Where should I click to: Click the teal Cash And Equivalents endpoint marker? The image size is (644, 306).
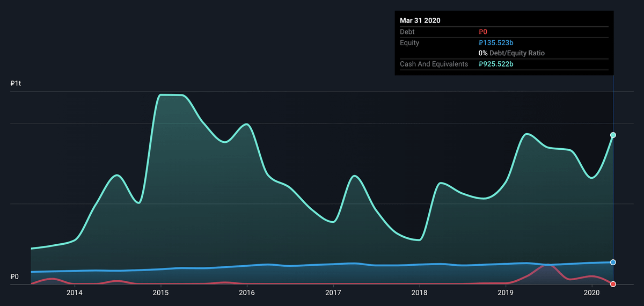(613, 135)
